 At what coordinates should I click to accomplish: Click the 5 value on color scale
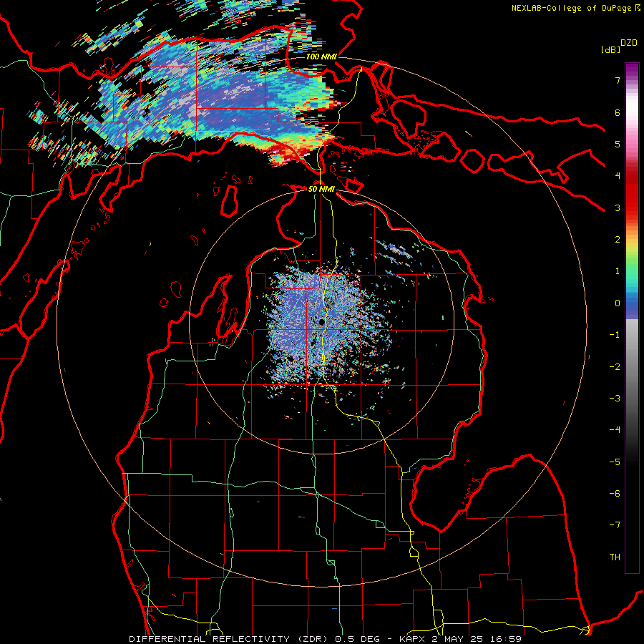(x=618, y=144)
